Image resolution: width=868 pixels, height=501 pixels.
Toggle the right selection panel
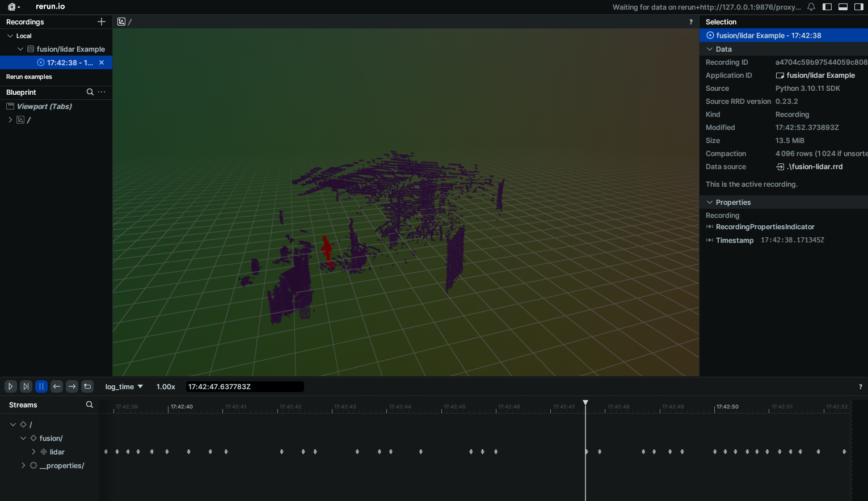point(858,7)
